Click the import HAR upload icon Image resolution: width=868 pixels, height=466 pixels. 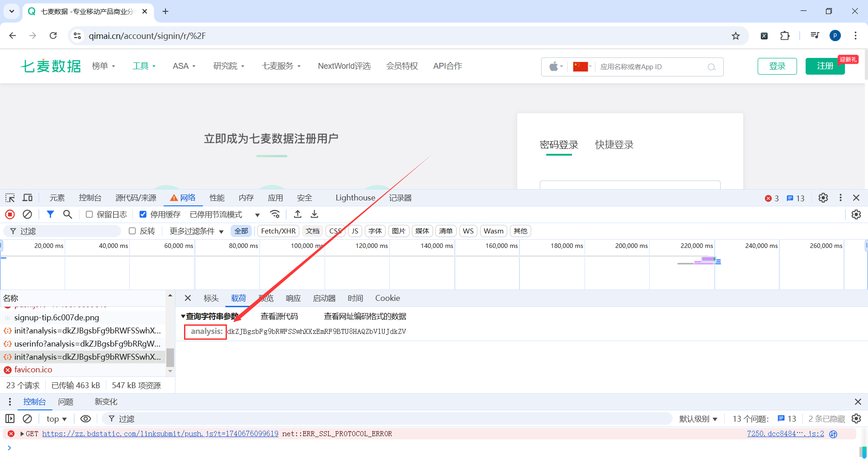tap(297, 214)
